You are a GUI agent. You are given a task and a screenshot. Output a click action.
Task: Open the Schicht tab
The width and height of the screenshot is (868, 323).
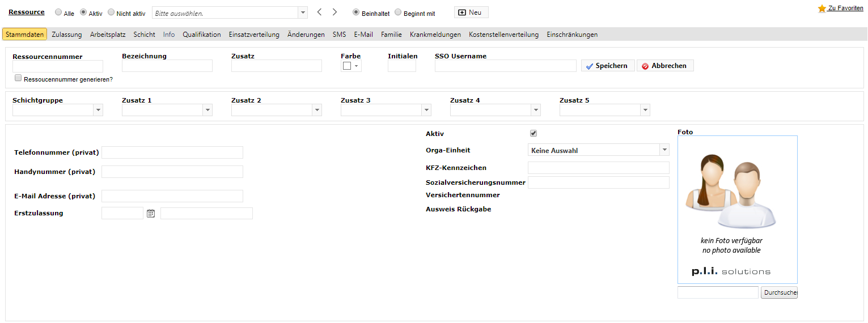145,35
